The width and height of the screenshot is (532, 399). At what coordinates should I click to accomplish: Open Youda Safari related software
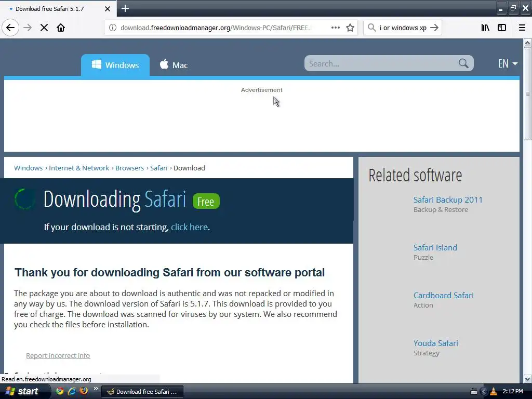(x=436, y=343)
